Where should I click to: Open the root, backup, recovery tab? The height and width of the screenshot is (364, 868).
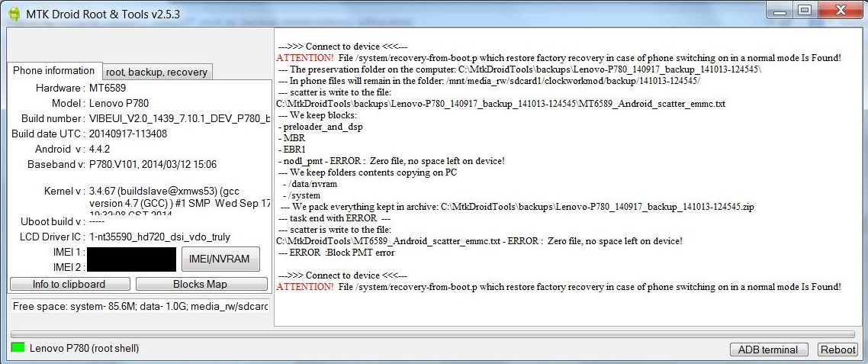[156, 72]
